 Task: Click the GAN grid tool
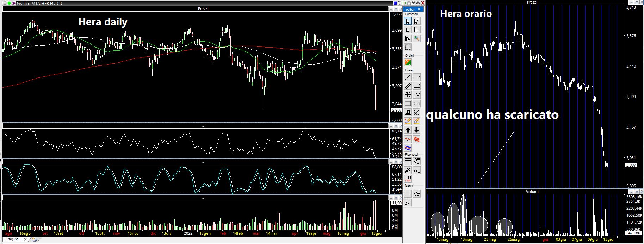(x=416, y=193)
